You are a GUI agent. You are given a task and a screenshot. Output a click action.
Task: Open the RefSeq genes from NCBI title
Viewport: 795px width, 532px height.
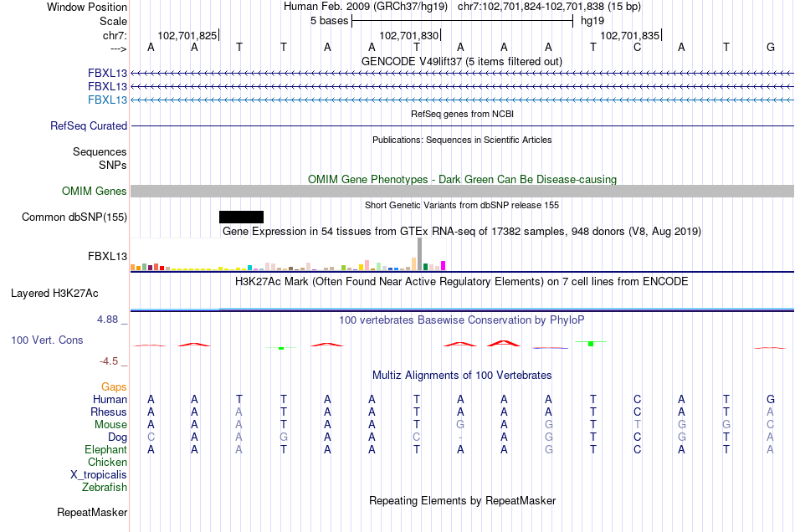click(x=462, y=114)
